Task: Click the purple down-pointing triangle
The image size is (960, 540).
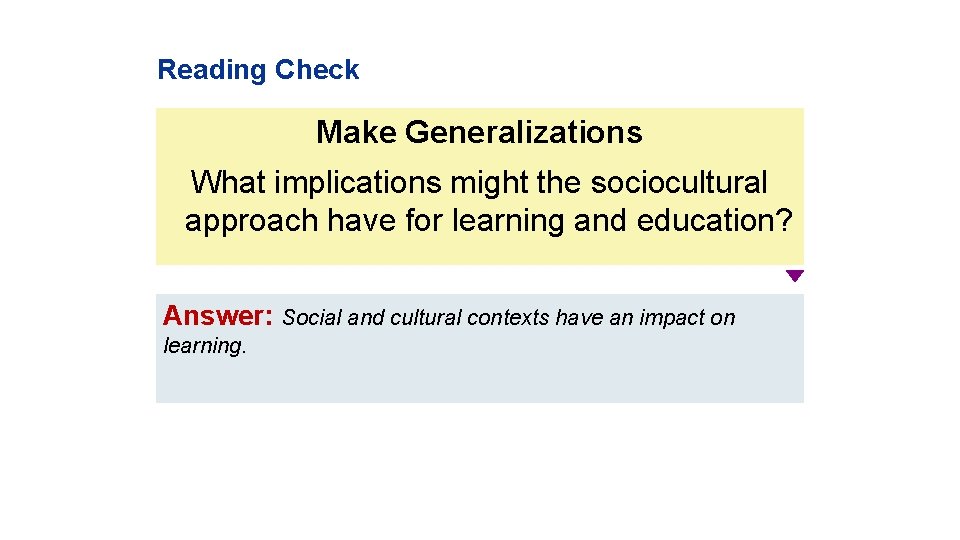Action: [794, 276]
